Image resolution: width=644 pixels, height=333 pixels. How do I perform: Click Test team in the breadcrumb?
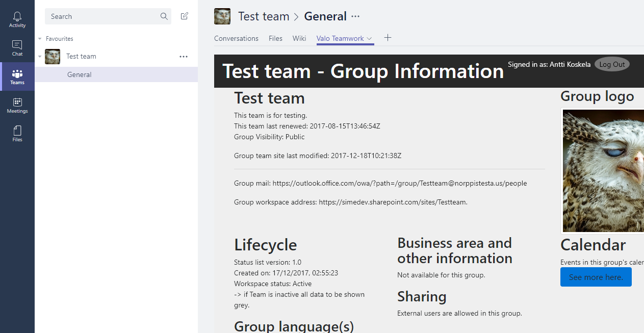click(x=264, y=16)
